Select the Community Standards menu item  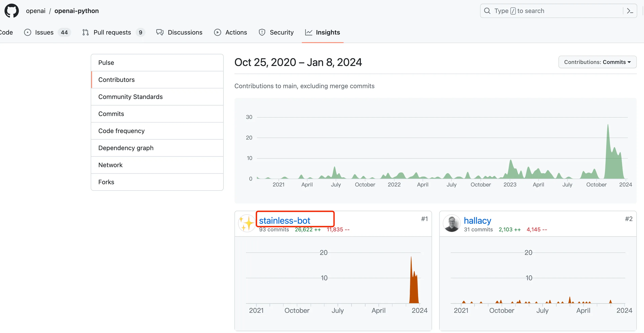point(130,96)
